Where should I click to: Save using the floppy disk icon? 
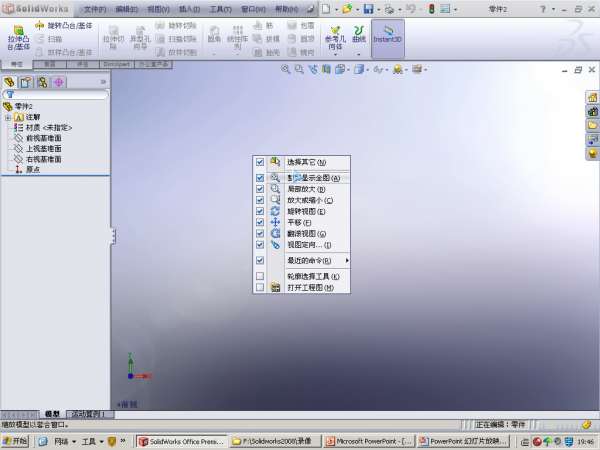(x=368, y=8)
